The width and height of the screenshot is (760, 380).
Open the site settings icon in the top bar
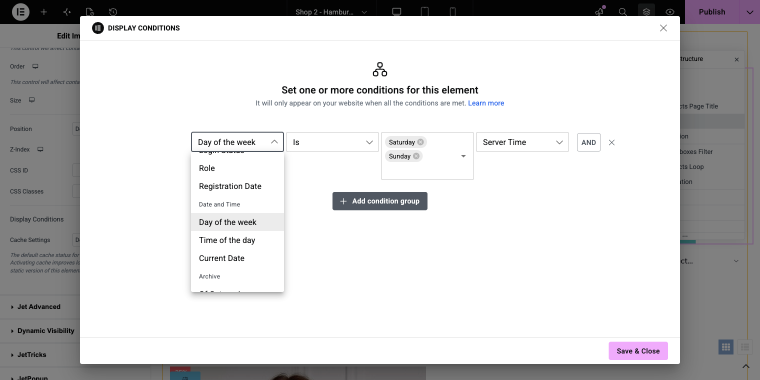67,12
